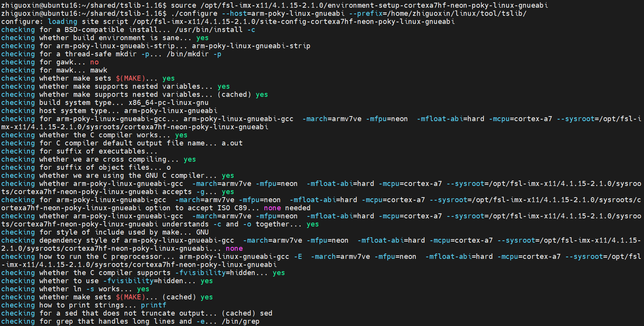Click the 'none' dependency style result
Image resolution: width=644 pixels, height=326 pixels.
(234, 248)
